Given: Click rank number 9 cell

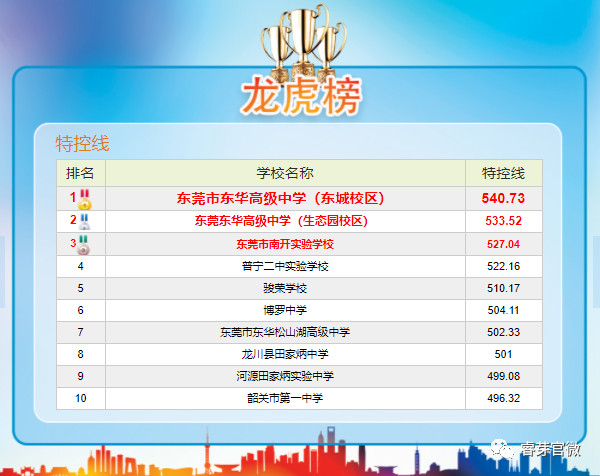Looking at the screenshot, I should 81,377.
